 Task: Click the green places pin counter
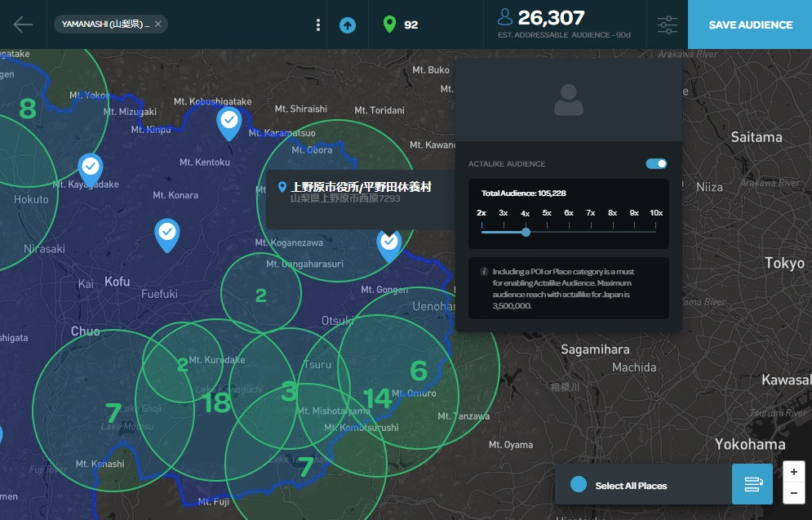tap(400, 24)
